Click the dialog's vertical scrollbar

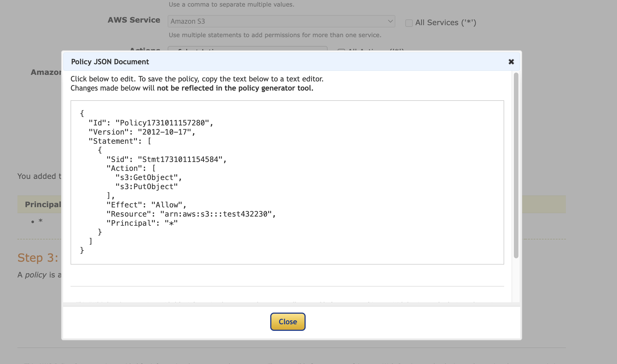pos(516,165)
